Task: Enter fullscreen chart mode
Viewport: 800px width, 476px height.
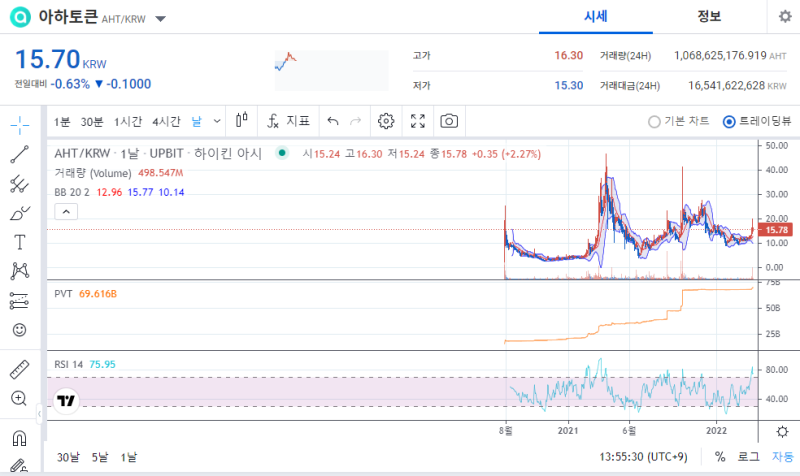Action: (x=418, y=121)
